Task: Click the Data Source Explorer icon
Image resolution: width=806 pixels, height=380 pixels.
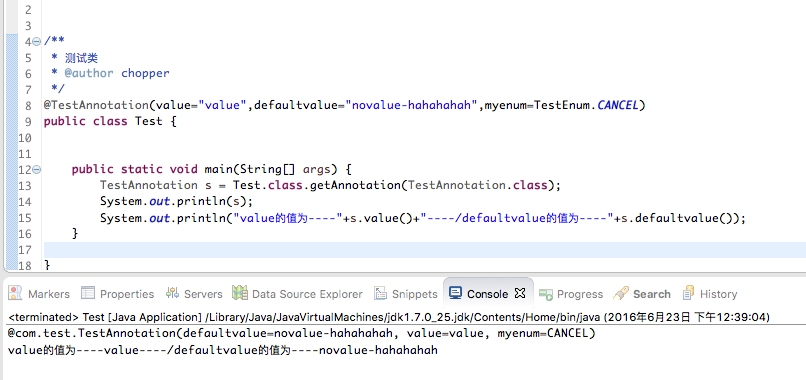Action: tap(240, 294)
